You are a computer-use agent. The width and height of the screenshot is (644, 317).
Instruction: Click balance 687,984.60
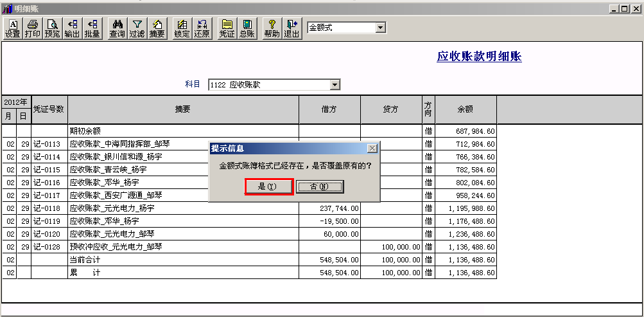pyautogui.click(x=475, y=132)
